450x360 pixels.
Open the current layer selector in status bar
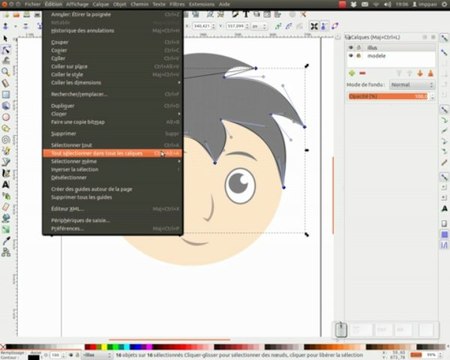97,355
